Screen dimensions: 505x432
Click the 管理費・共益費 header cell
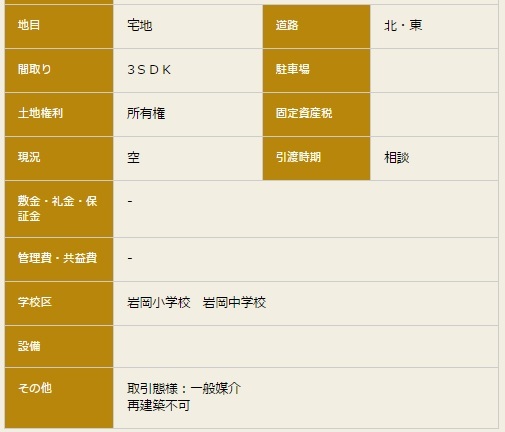tap(59, 259)
